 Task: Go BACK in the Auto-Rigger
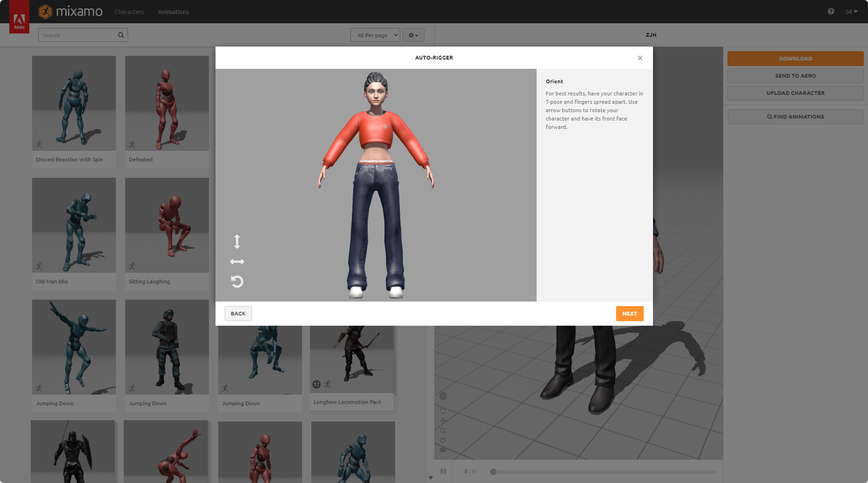tap(238, 313)
